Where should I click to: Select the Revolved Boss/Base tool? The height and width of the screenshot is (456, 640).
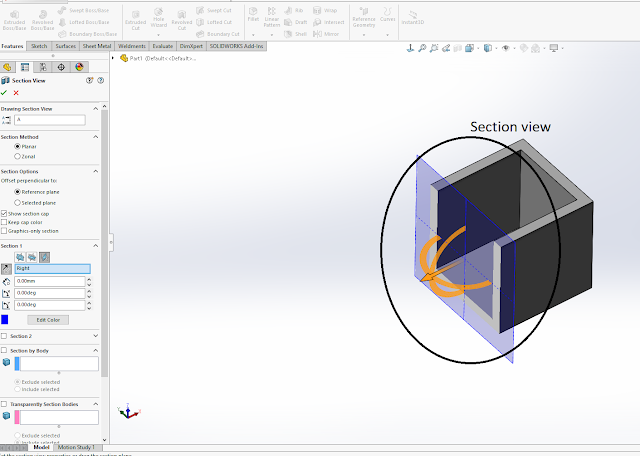click(42, 20)
